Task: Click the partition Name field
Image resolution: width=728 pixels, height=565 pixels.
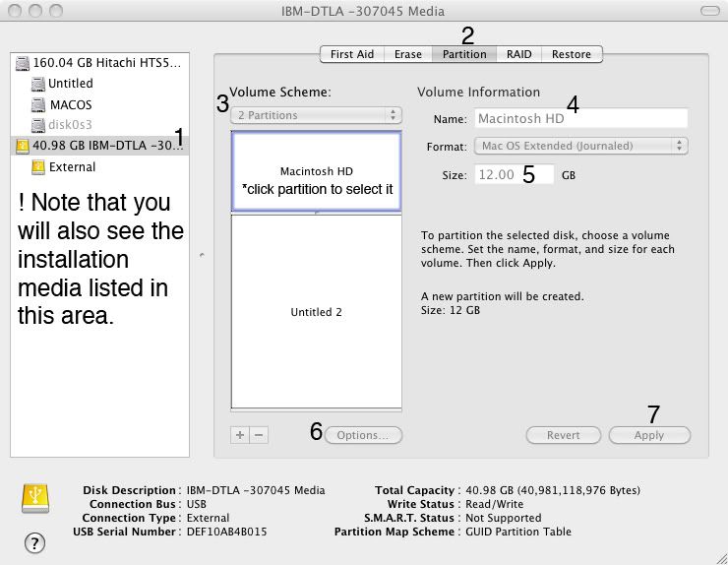Action: click(x=580, y=118)
